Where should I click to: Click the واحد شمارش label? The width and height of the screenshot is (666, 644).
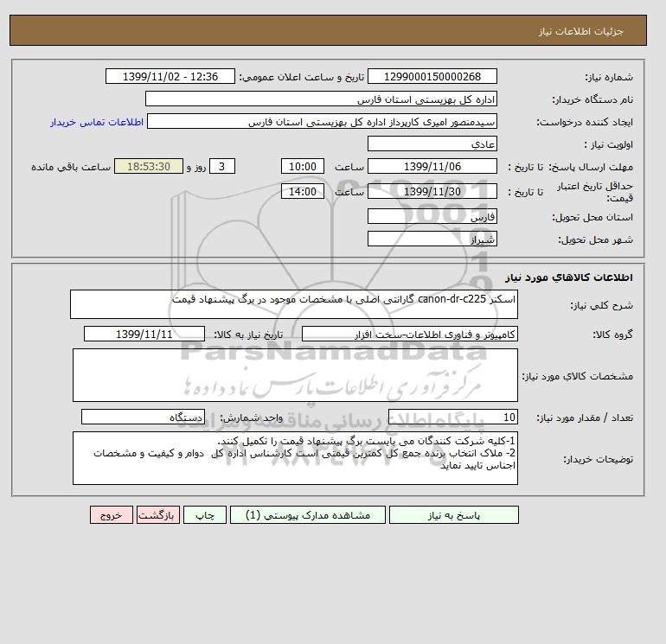(251, 418)
